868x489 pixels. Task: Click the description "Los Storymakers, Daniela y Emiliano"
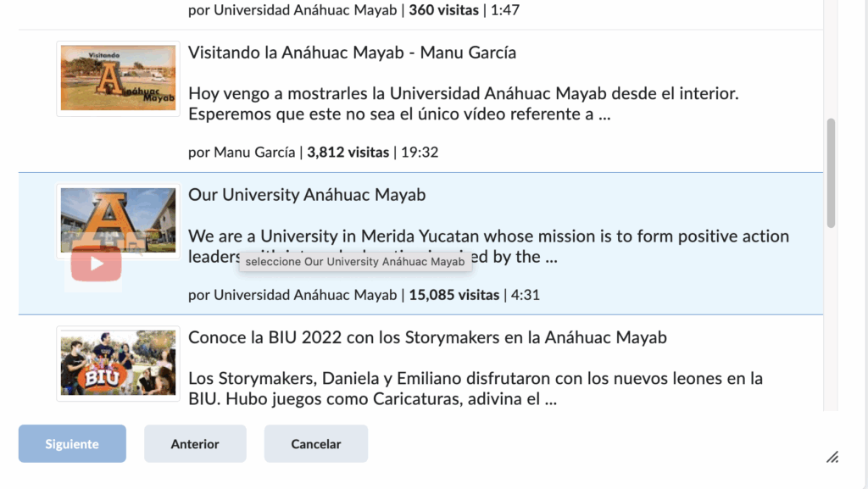(475, 388)
